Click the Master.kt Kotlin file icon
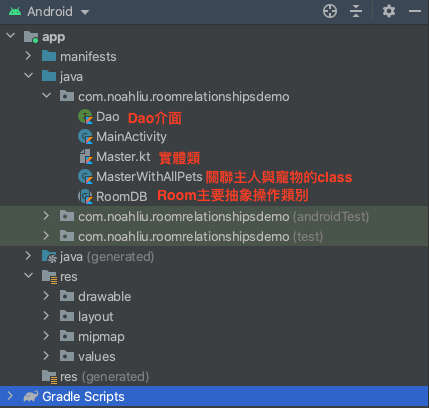 pos(85,157)
